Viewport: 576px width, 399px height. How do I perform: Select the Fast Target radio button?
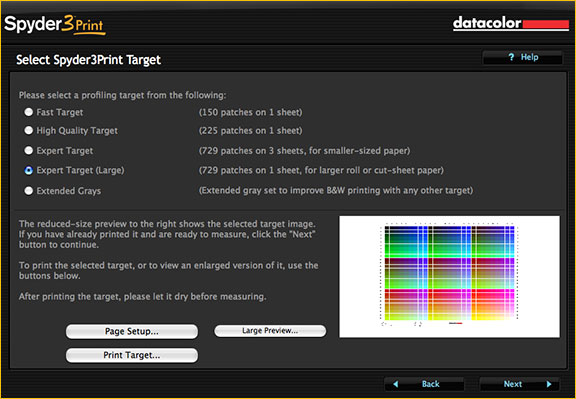(x=28, y=112)
